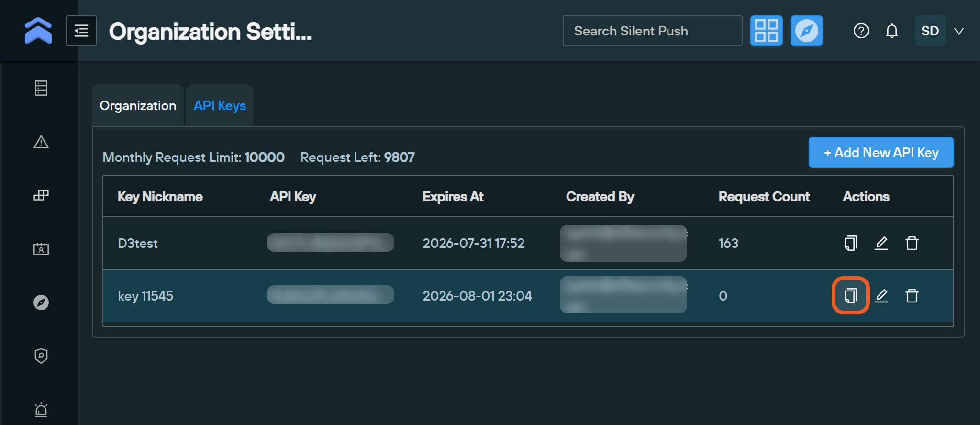Focus the Search Silent Push field
Image resolution: width=980 pixels, height=425 pixels.
pyautogui.click(x=652, y=31)
